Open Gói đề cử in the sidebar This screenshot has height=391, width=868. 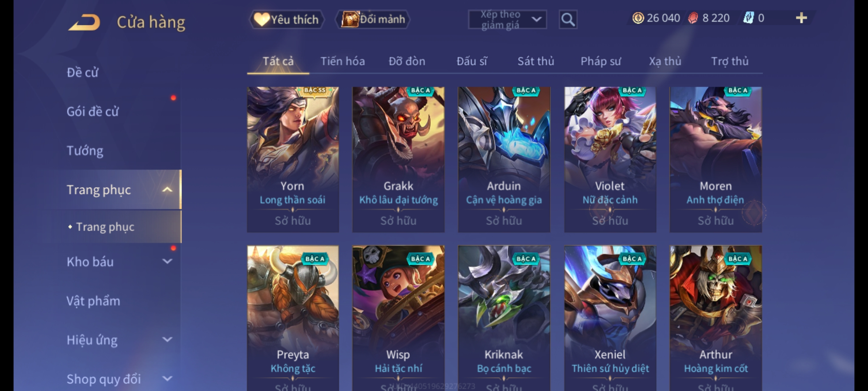tap(93, 112)
